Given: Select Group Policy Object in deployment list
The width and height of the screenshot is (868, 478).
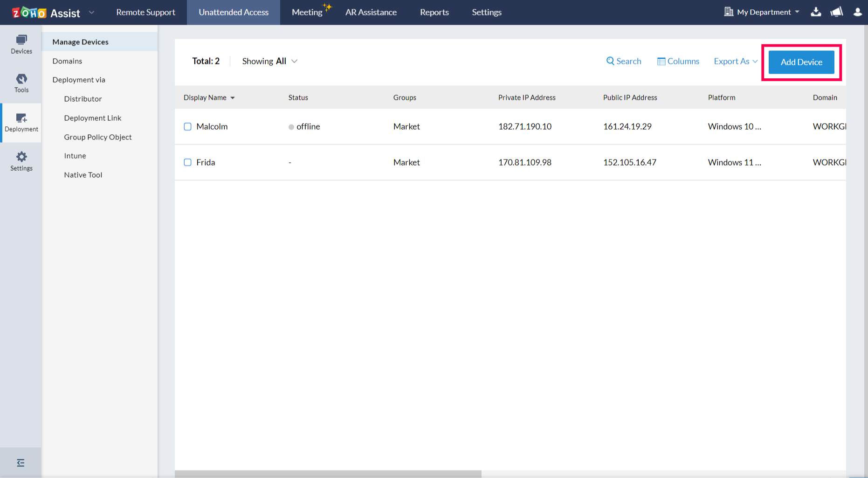Looking at the screenshot, I should click(x=98, y=137).
